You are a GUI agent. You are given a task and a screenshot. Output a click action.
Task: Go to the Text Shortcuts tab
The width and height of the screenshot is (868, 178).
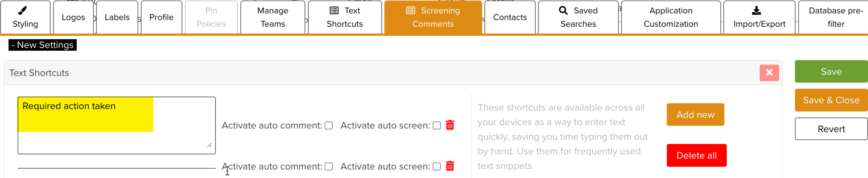(344, 17)
